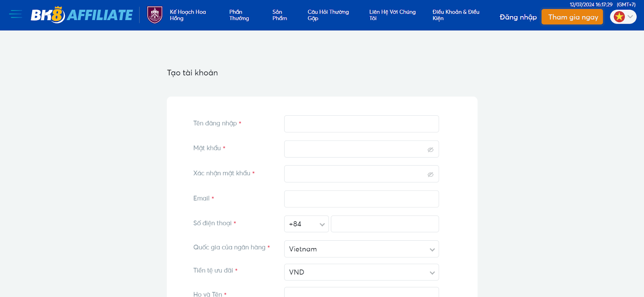Click Tham gia ngay button

572,17
